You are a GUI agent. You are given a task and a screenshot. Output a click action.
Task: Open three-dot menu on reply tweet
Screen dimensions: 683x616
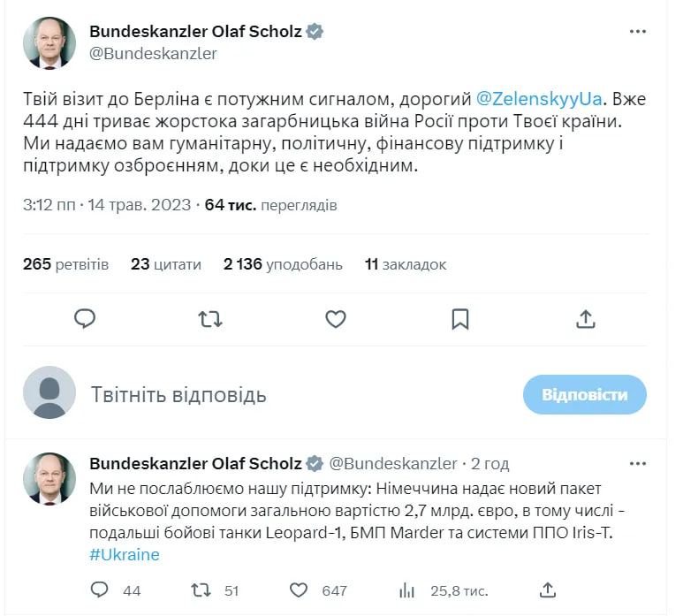tap(638, 463)
